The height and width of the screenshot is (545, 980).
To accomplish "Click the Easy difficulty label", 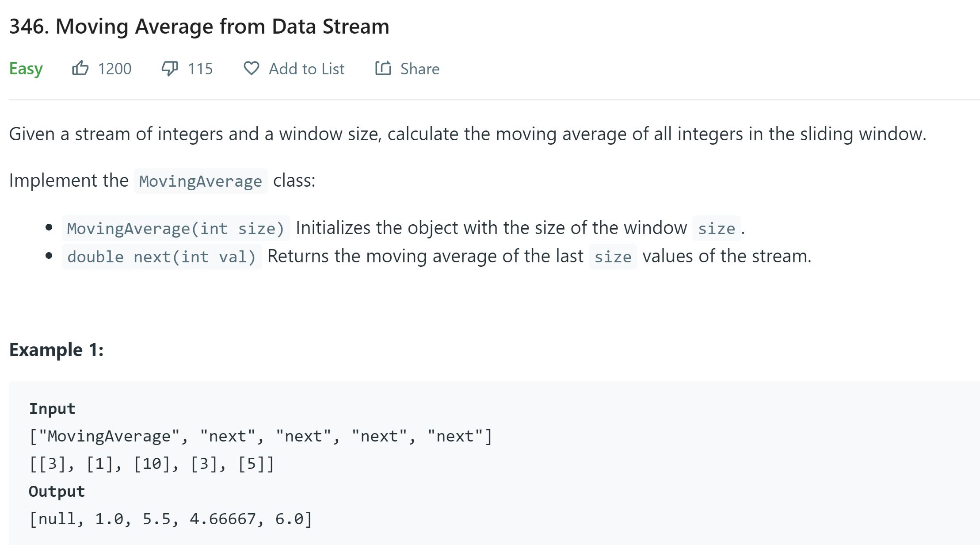I will click(26, 69).
